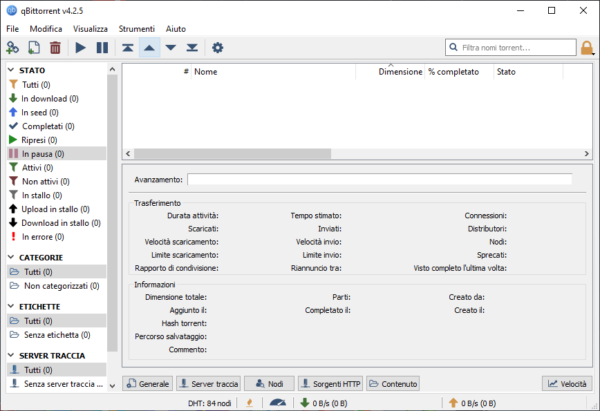Switch to the Contenuto tab
Screen dimensions: 600x411
coord(393,383)
